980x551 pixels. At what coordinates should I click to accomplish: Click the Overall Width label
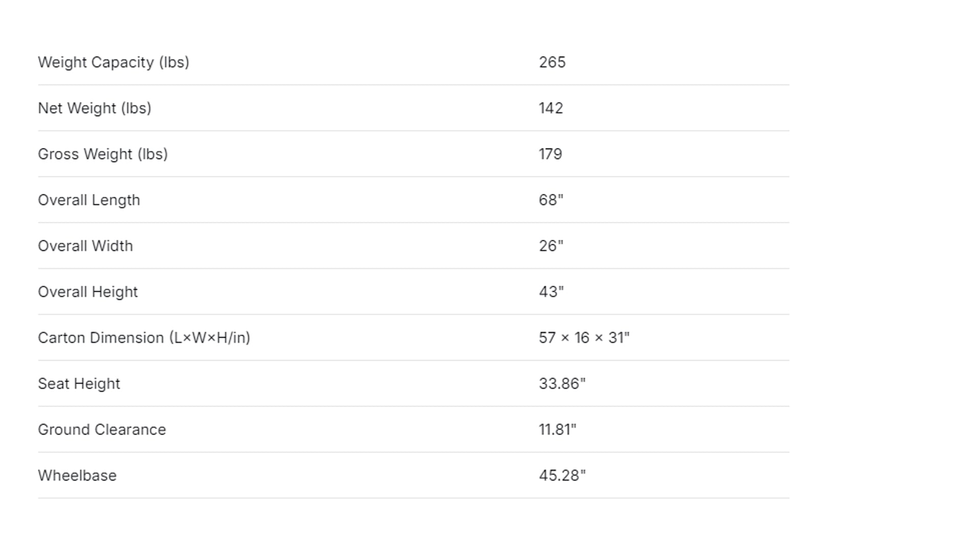click(x=85, y=246)
